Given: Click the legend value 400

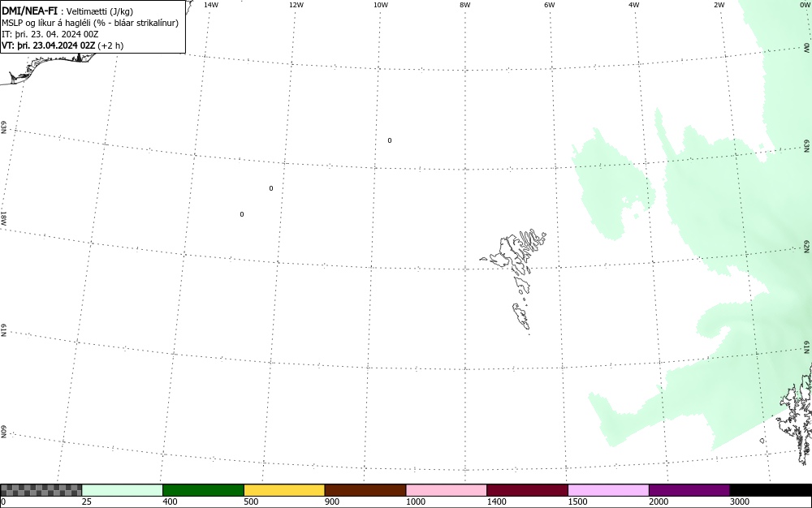Looking at the screenshot, I should coord(170,502).
